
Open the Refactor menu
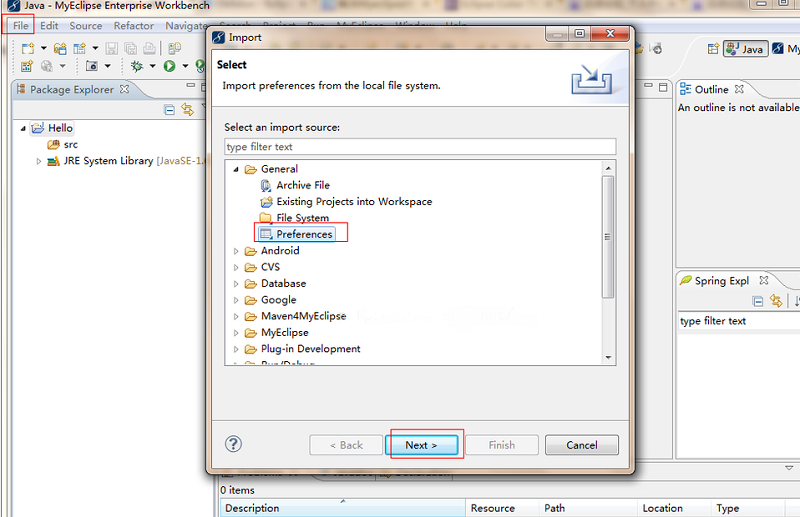134,26
